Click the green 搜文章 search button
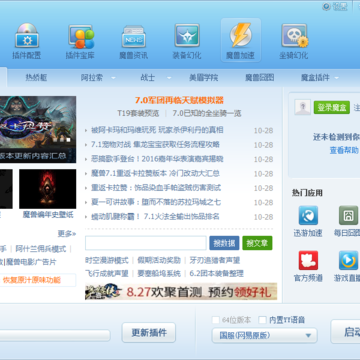This screenshot has height=360, width=360. 257,243
